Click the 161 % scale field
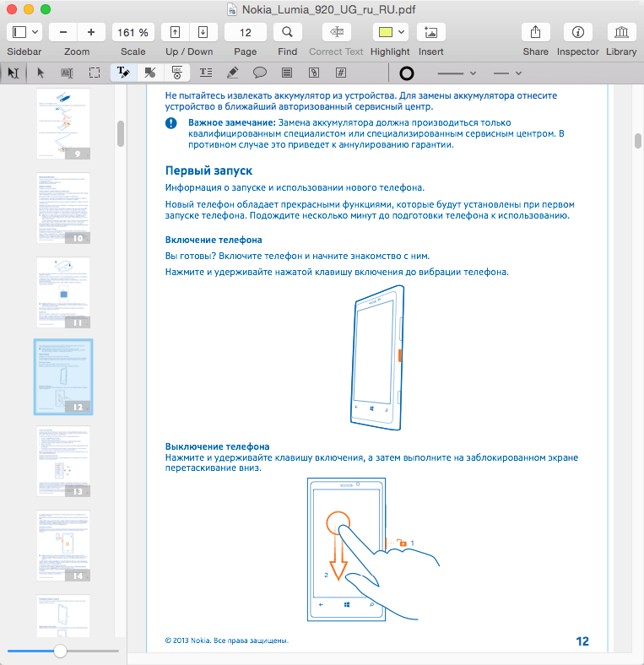The width and height of the screenshot is (644, 665). click(x=133, y=33)
